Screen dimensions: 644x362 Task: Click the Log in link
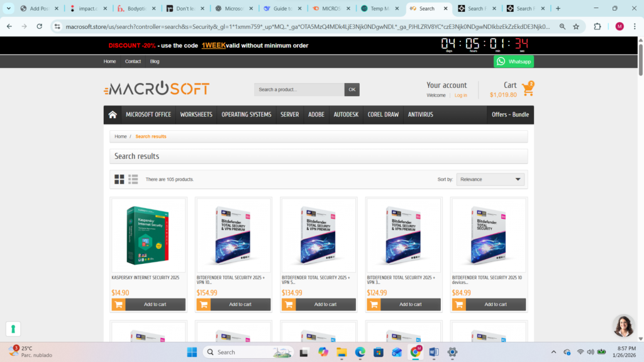pos(461,95)
